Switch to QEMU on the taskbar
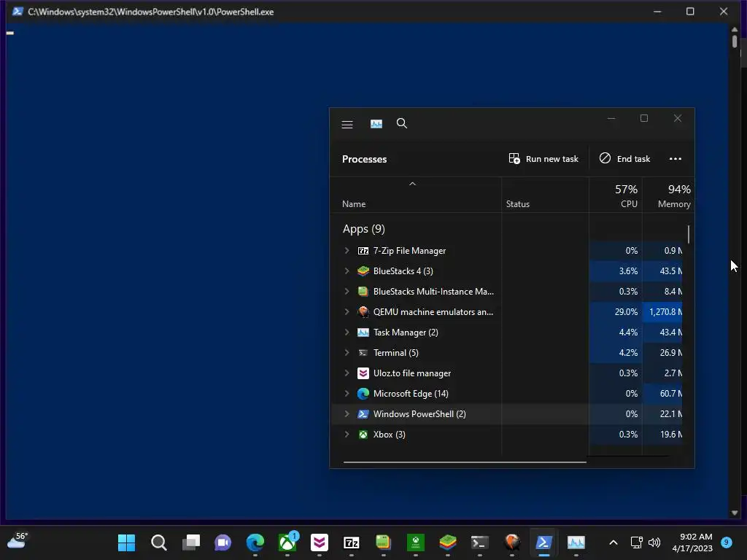This screenshot has width=747, height=560. (x=512, y=542)
